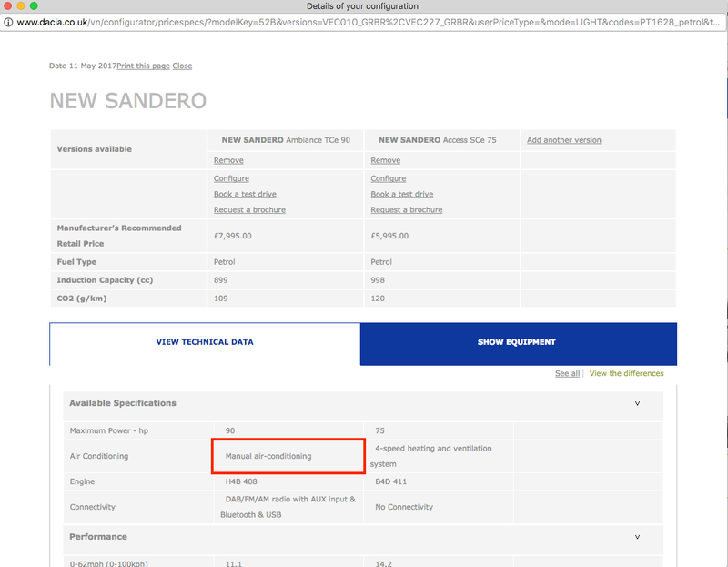Maximize the window with green button

point(34,6)
